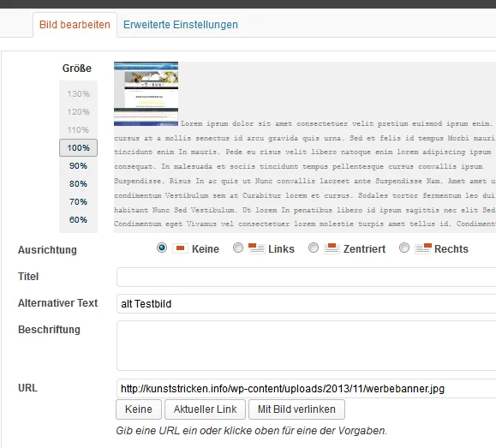Click the Mit Bild verlinken button

(296, 409)
